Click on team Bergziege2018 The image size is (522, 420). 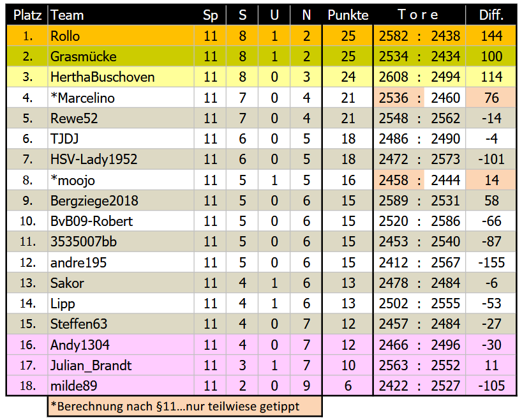tap(94, 201)
